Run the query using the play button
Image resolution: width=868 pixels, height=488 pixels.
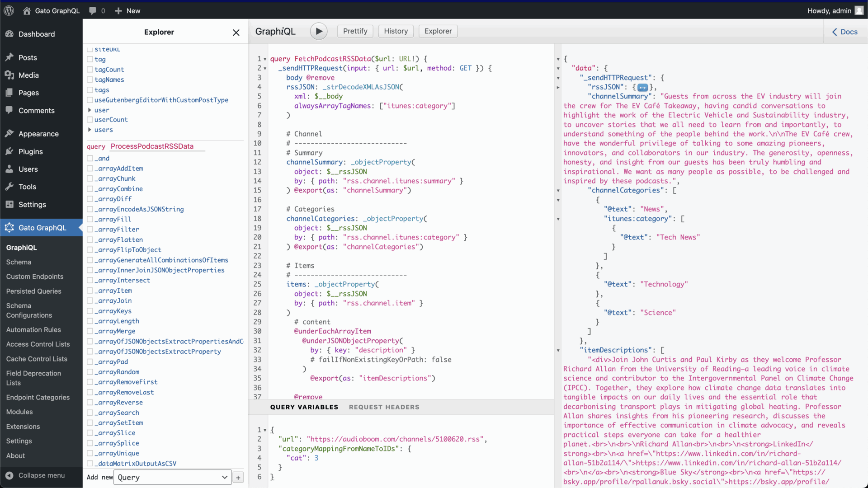point(319,31)
